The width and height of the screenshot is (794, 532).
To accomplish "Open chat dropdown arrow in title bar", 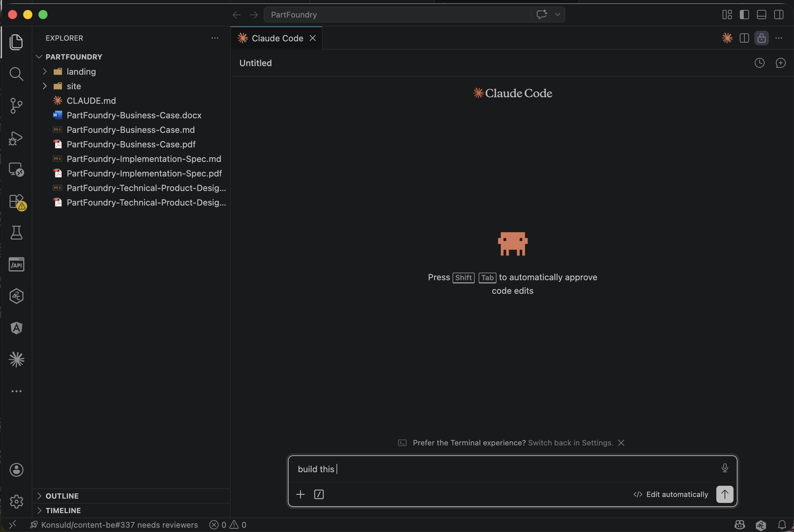I will coord(558,14).
